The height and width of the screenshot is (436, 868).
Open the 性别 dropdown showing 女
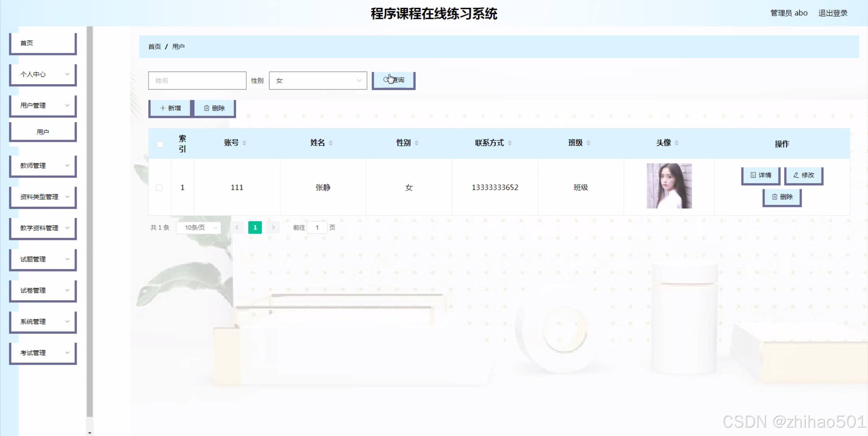(x=318, y=81)
